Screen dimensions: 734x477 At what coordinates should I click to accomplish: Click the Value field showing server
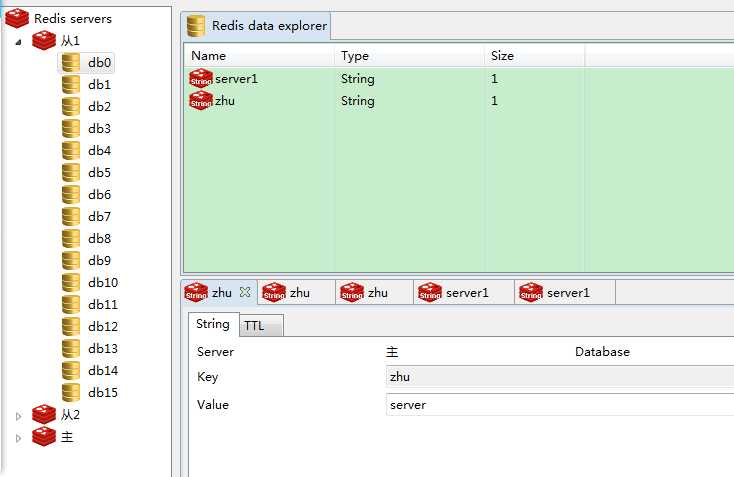point(560,404)
